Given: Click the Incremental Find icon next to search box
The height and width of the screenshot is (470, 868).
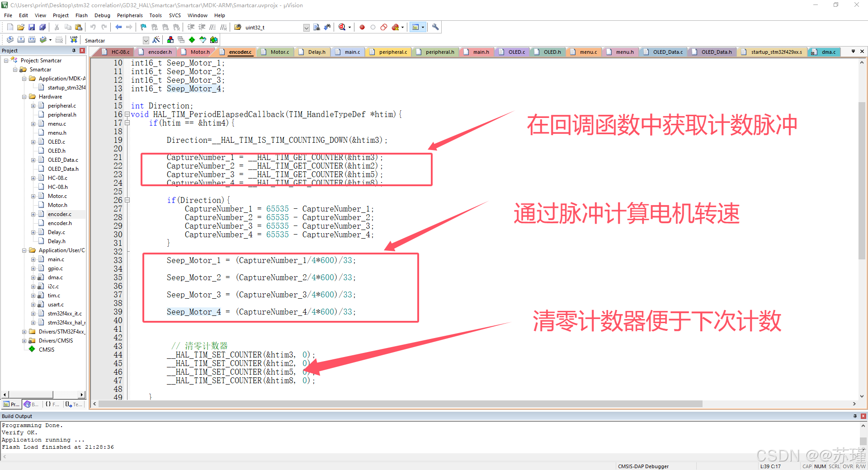Looking at the screenshot, I should [327, 27].
